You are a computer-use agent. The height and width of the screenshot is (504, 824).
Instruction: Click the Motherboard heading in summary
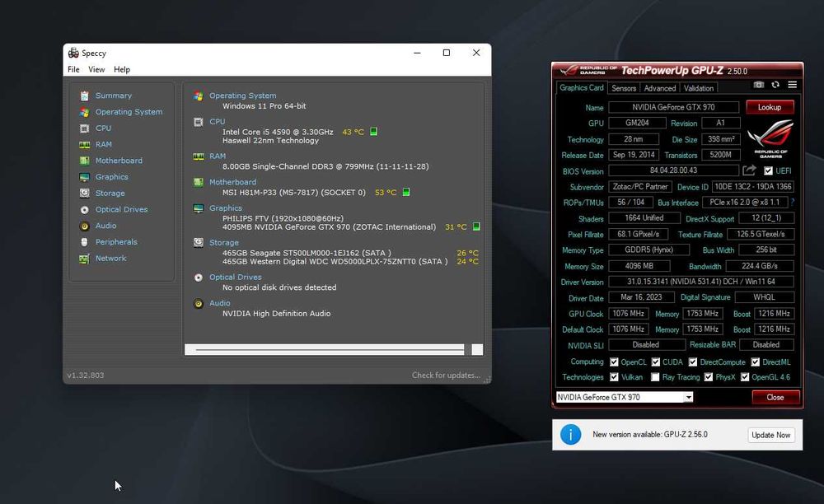(x=233, y=182)
